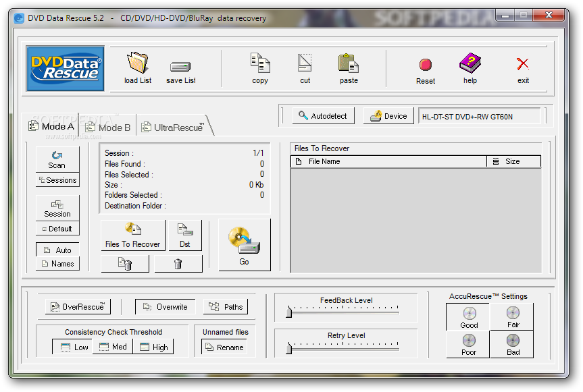This screenshot has width=583, height=392.
Task: Click the 'Destination Folder :' label
Action: tap(135, 206)
